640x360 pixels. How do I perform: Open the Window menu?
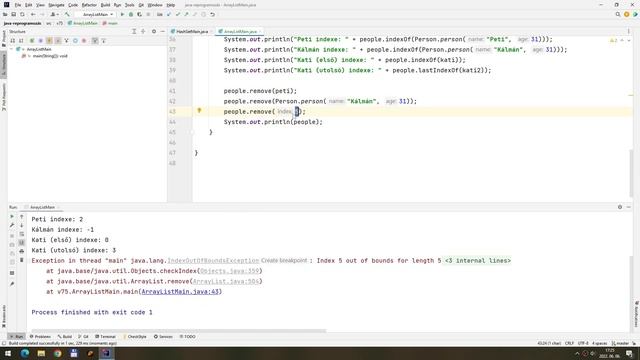click(155, 5)
